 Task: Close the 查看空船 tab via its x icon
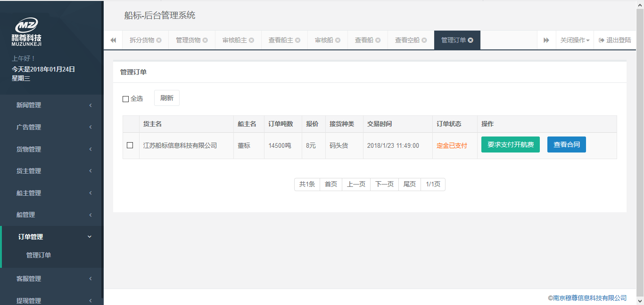424,40
